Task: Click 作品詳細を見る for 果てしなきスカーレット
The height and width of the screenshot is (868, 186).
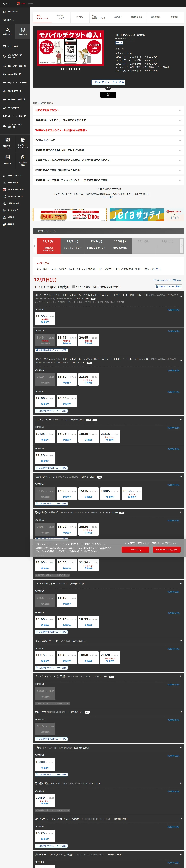Action: pyautogui.click(x=174, y=649)
